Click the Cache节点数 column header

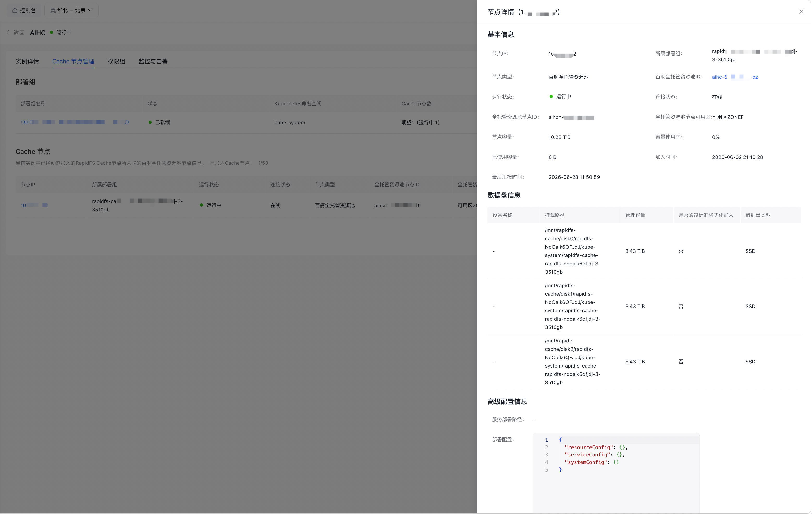point(416,103)
